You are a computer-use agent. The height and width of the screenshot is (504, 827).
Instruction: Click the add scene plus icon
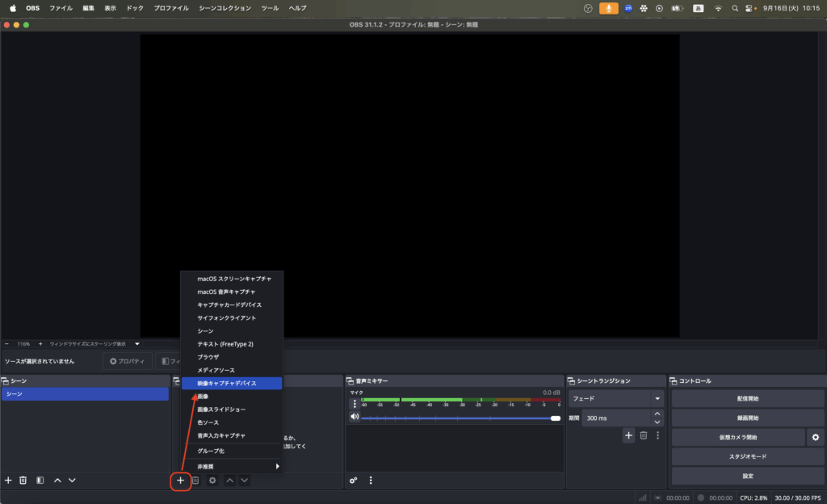tap(9, 480)
